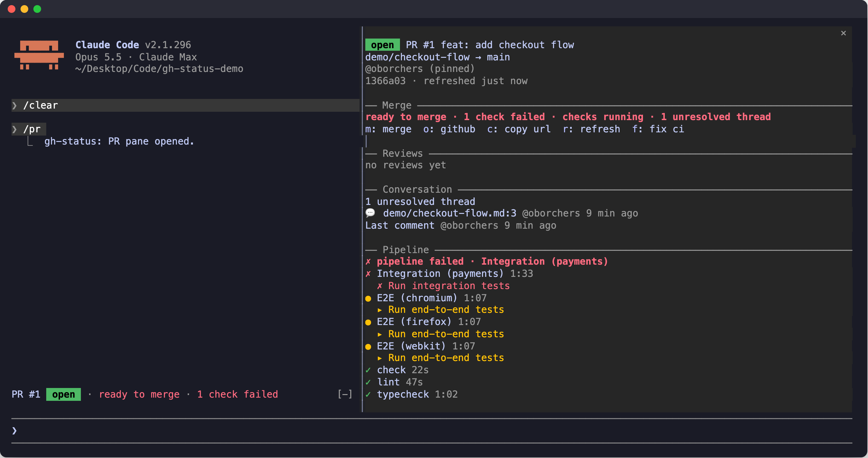Click the 'm: merge' shortcut
The width and height of the screenshot is (868, 458).
(x=388, y=129)
